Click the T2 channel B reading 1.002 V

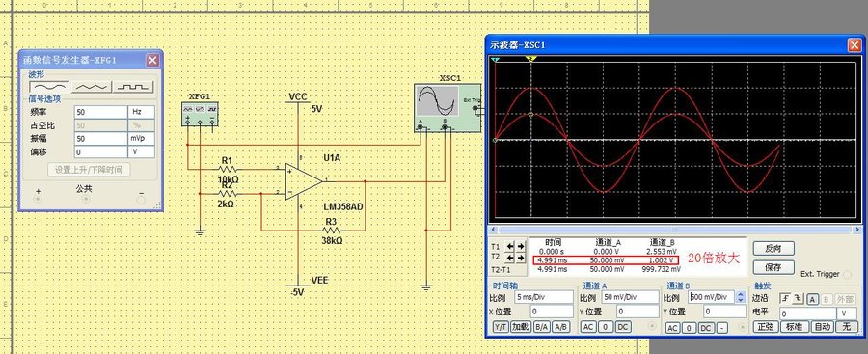click(x=662, y=259)
